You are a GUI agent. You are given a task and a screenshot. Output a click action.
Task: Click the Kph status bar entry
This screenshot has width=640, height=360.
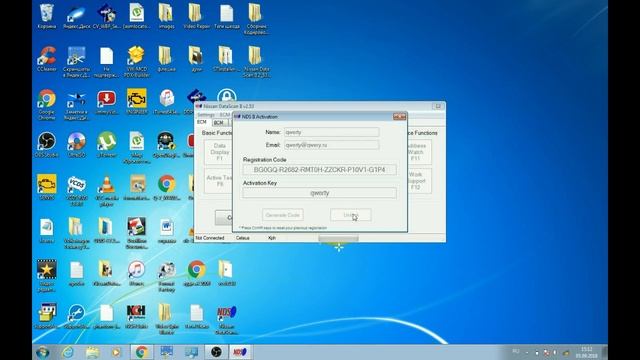coord(272,238)
